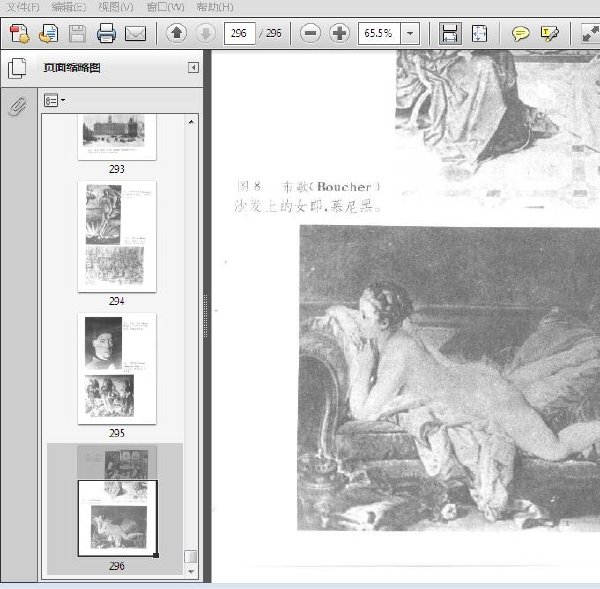Select the page 294 thumbnail

117,236
